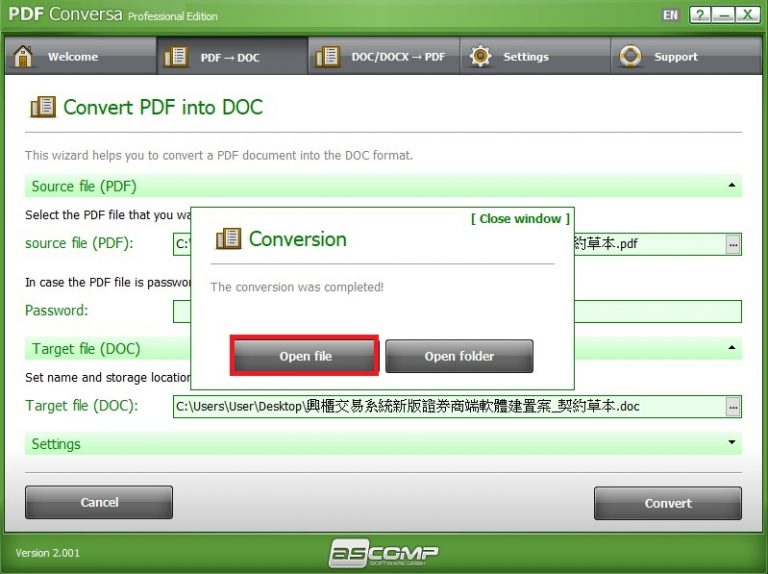The height and width of the screenshot is (574, 768).
Task: Click the Cancel button
Action: 99,502
